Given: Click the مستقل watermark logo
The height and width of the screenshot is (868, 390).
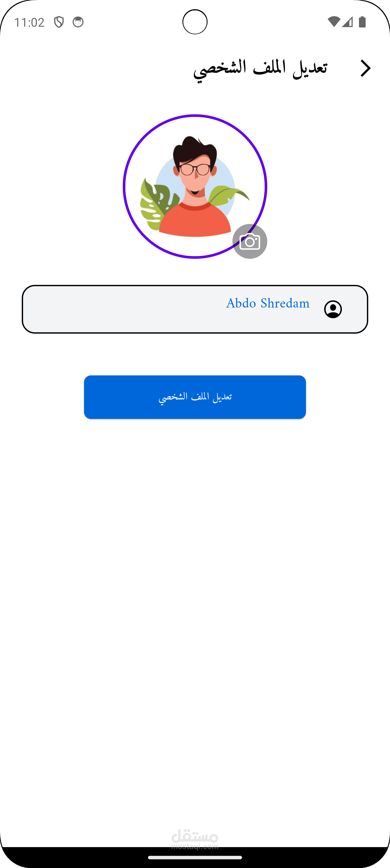Looking at the screenshot, I should pyautogui.click(x=195, y=835).
